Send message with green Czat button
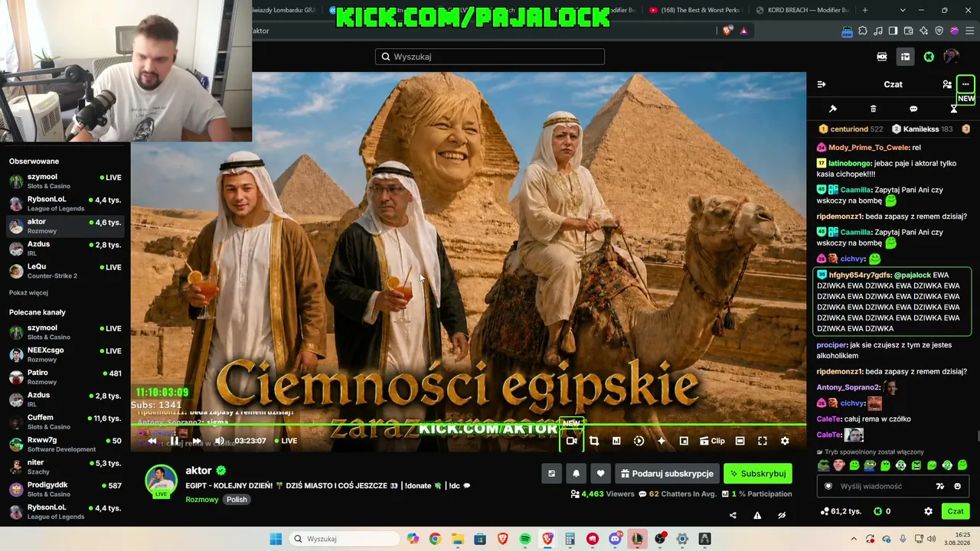 click(x=955, y=511)
